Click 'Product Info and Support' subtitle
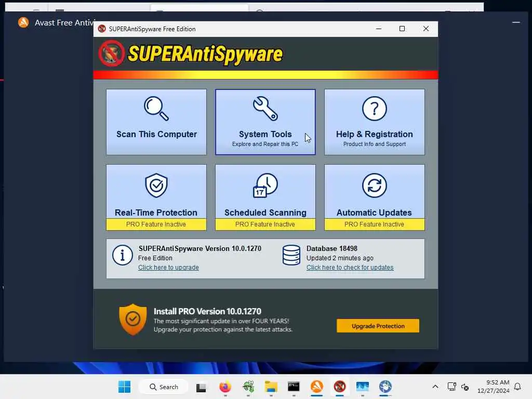This screenshot has width=532, height=399. 374,144
